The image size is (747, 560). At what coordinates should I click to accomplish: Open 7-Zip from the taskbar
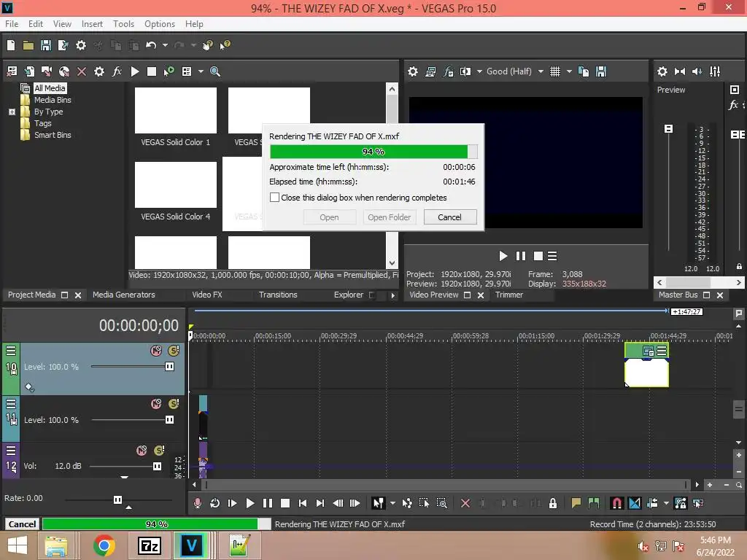click(149, 545)
